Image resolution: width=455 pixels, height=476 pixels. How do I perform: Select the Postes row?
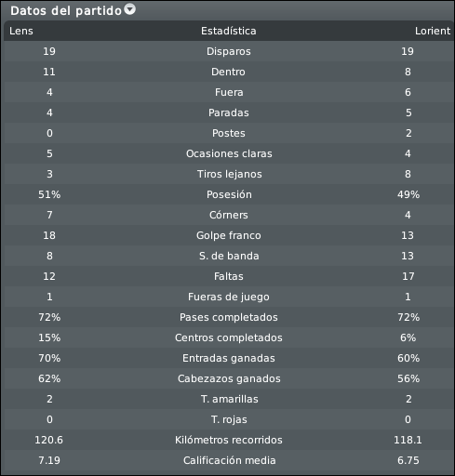click(x=229, y=133)
